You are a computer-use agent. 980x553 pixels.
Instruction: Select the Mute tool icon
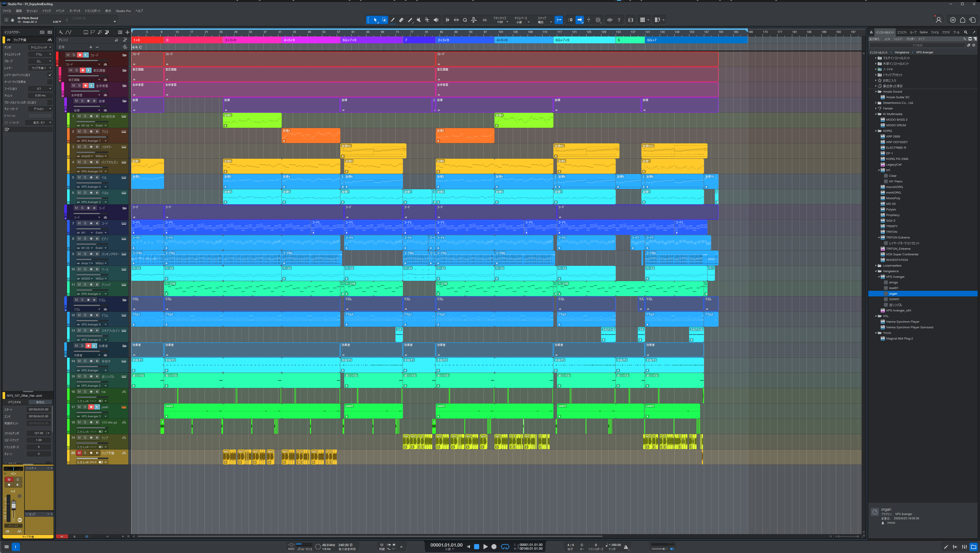418,20
